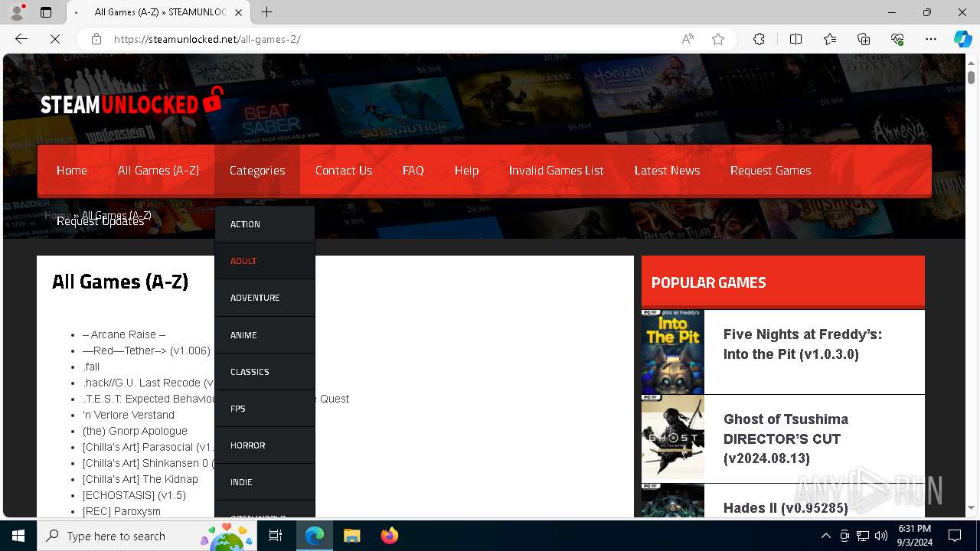Open the Latest News nav item
Screen dimensions: 980x551
(x=668, y=171)
